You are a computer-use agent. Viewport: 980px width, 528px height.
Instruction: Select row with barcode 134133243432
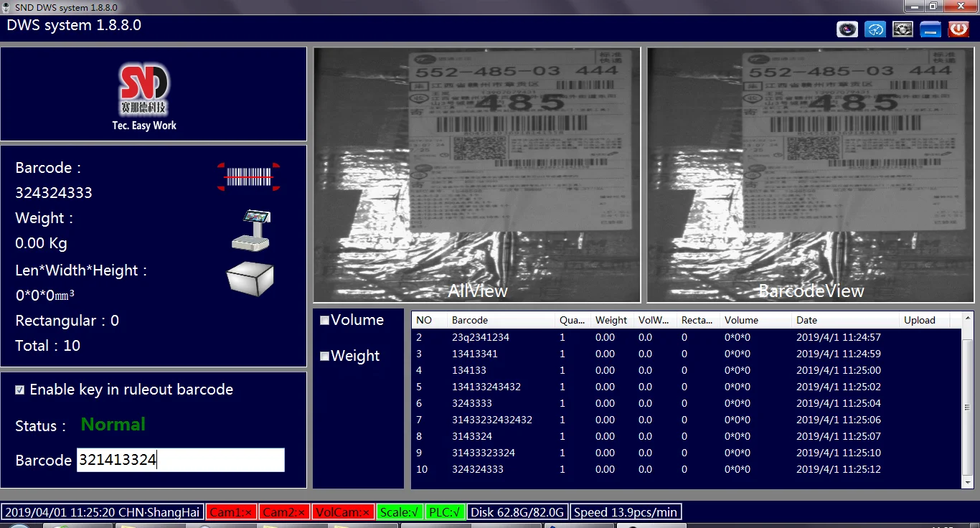click(x=486, y=387)
